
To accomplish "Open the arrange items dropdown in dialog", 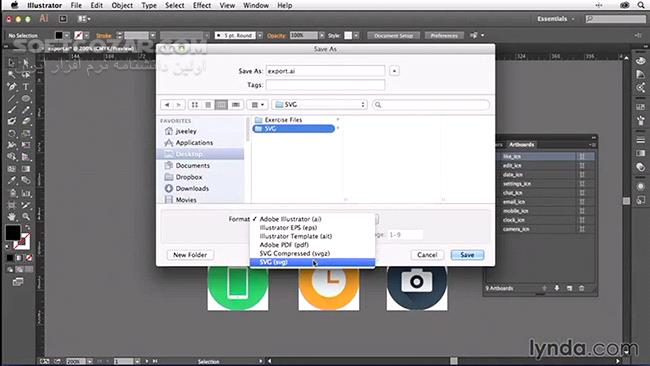I will [257, 105].
